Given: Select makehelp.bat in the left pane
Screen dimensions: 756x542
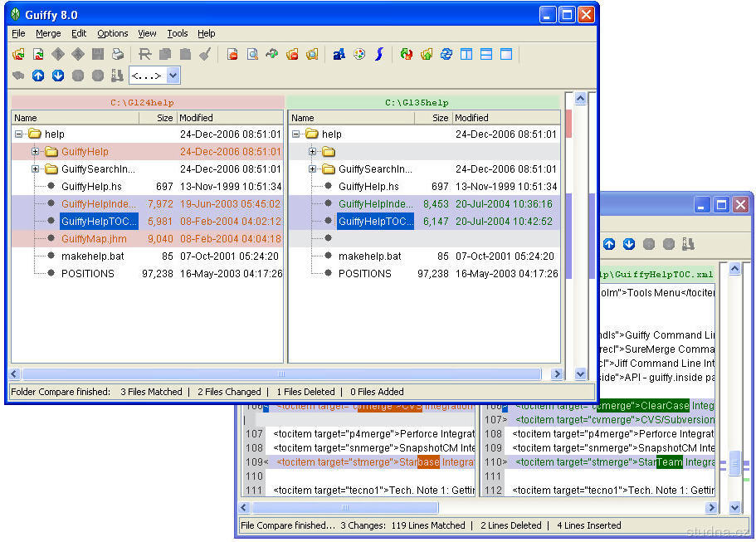Looking at the screenshot, I should [x=91, y=256].
